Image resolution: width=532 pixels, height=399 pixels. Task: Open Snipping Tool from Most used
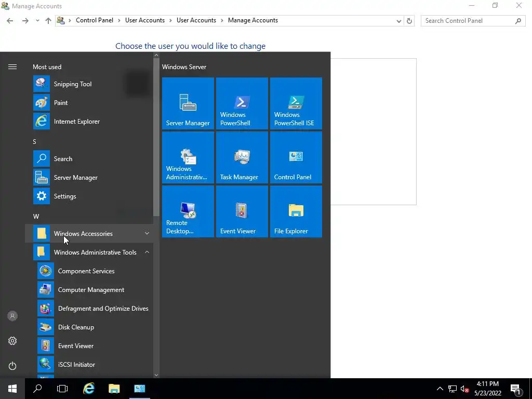[x=89, y=84]
